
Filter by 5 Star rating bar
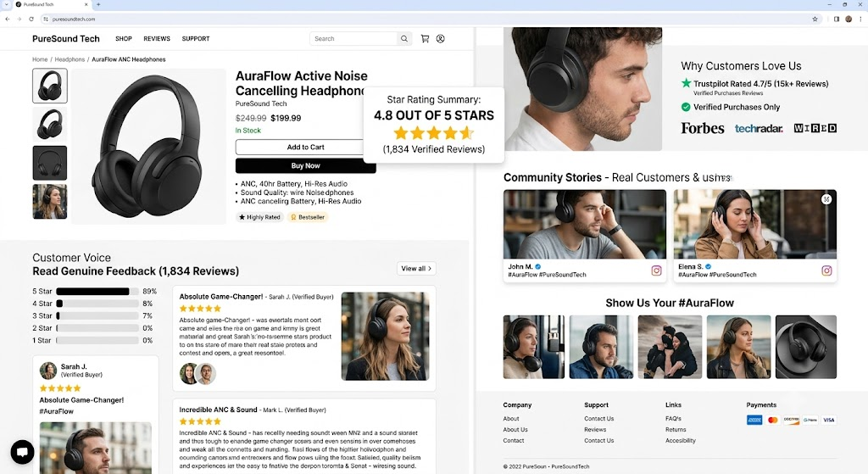[x=97, y=291]
